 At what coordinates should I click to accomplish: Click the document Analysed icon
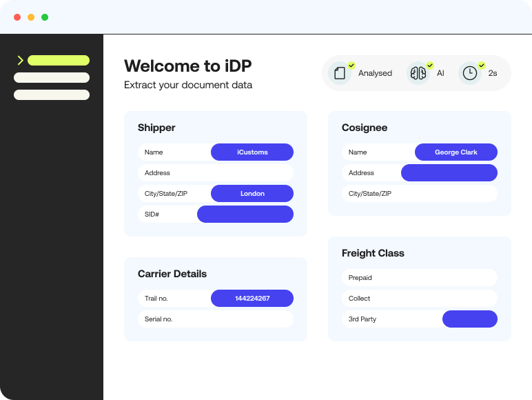[x=340, y=73]
